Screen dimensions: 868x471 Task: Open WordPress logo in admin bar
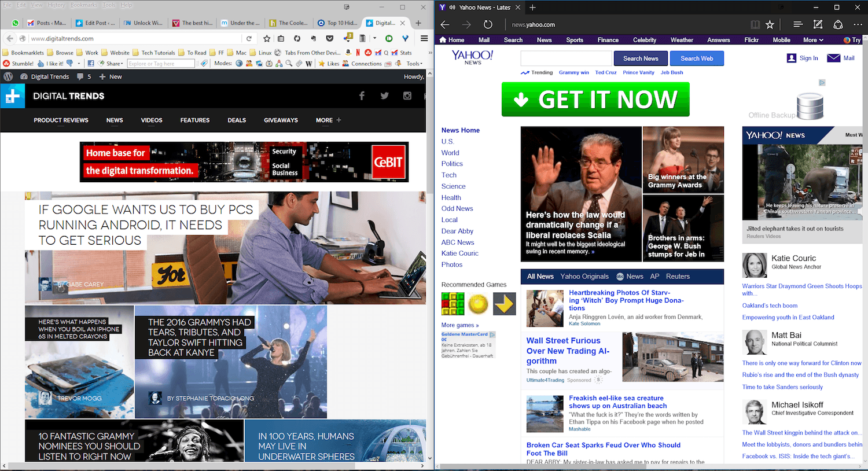pos(8,76)
